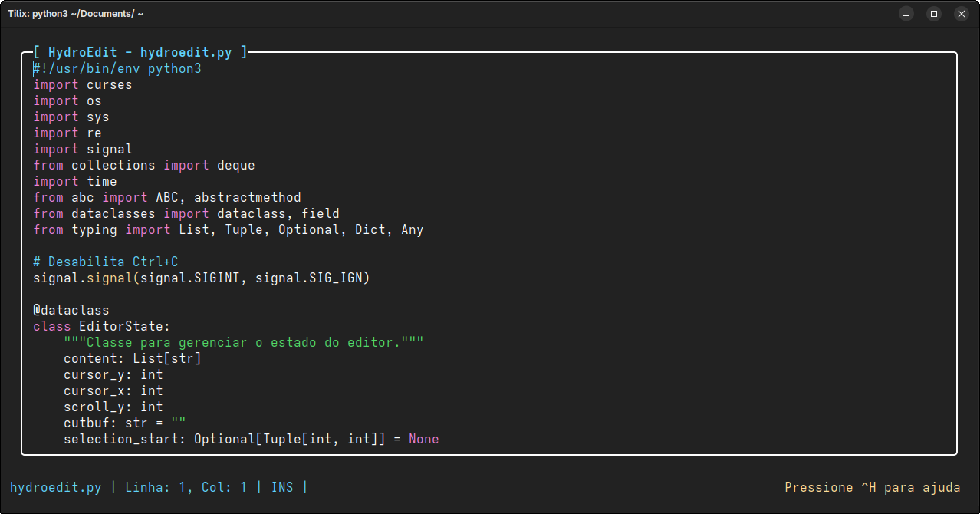Click the hydroedit.py filename in status bar

click(x=55, y=487)
